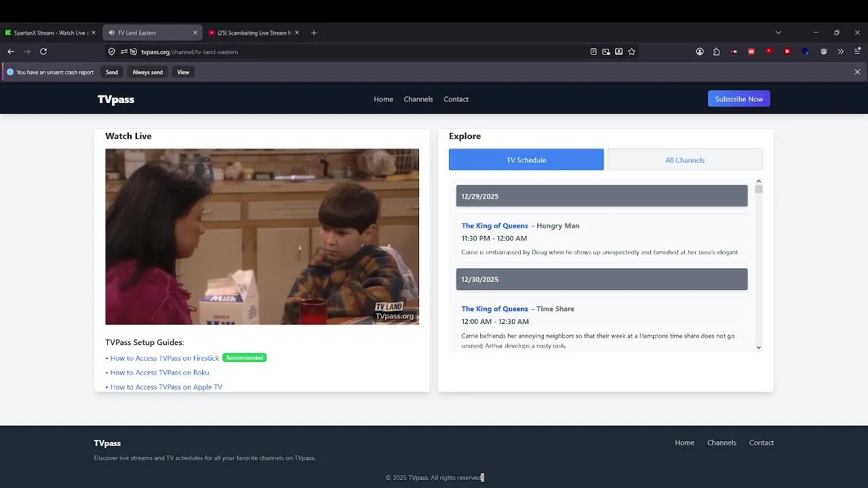Switch to SpartanX Stream tab
The width and height of the screenshot is (868, 488).
pyautogui.click(x=51, y=33)
